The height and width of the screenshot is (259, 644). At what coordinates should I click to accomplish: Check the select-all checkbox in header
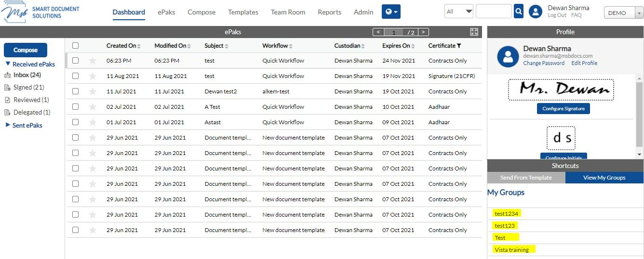click(75, 46)
